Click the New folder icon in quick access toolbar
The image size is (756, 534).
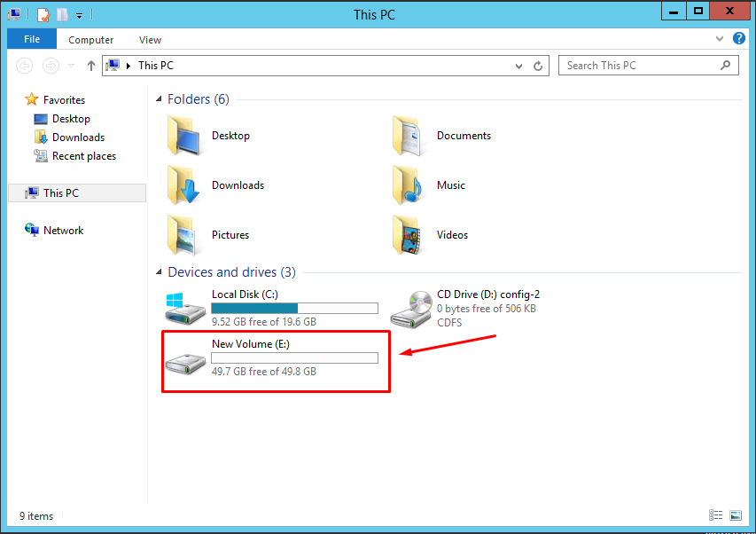pyautogui.click(x=62, y=15)
